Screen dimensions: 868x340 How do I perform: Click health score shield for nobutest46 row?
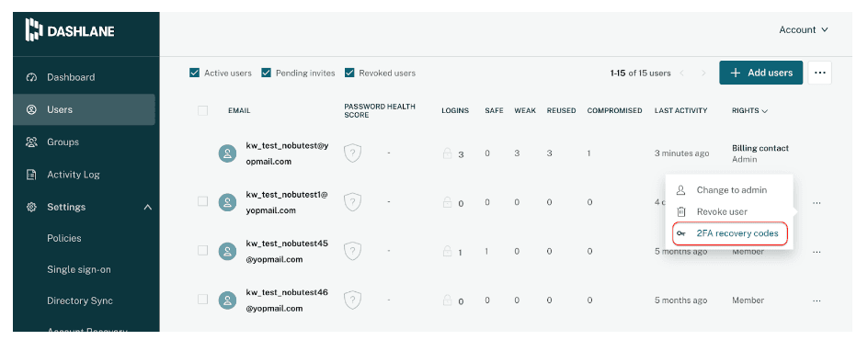click(353, 300)
